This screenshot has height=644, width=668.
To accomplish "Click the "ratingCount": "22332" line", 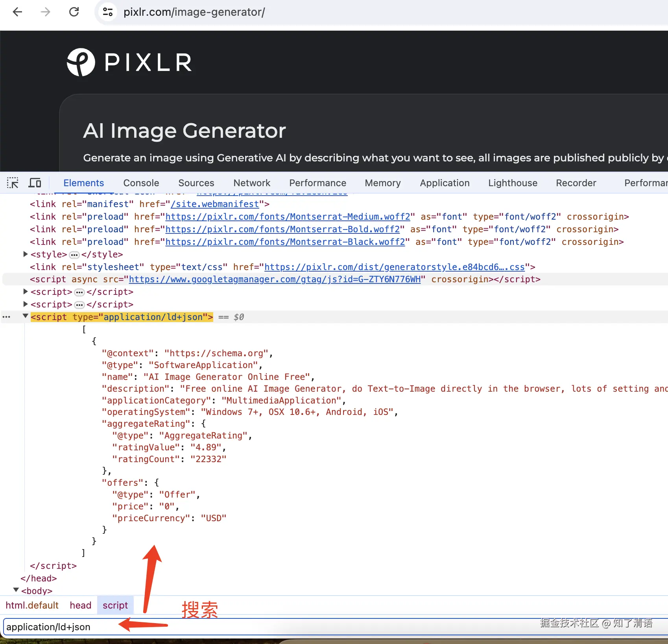I will coord(169,459).
